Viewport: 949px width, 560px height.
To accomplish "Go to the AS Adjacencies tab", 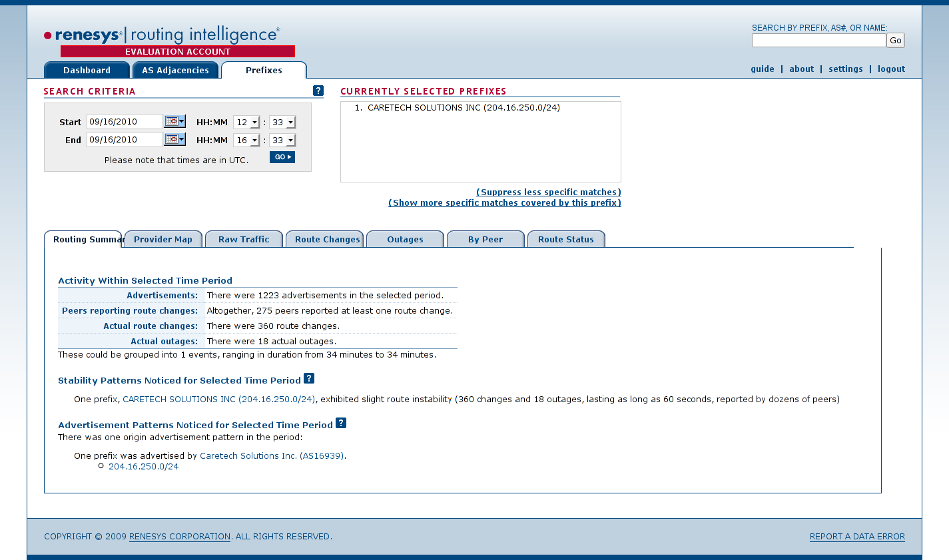I will pyautogui.click(x=175, y=71).
